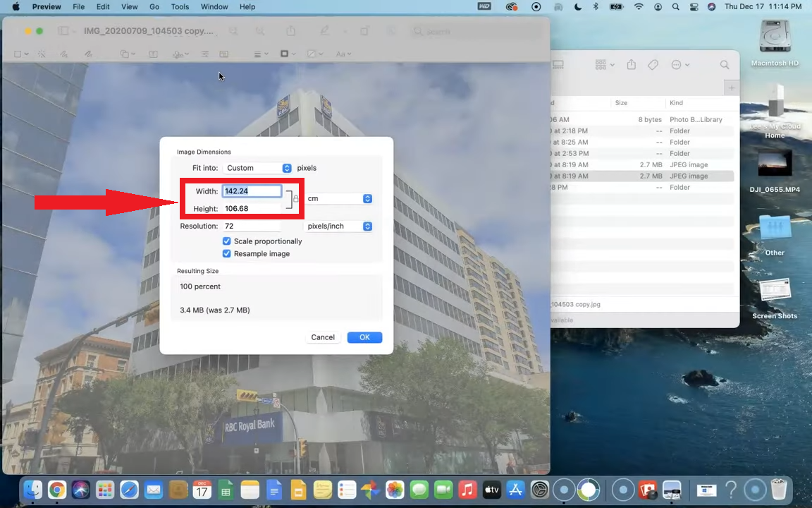This screenshot has width=812, height=508.
Task: Open the Fill Color swatch in markup toolbar
Action: (315, 54)
